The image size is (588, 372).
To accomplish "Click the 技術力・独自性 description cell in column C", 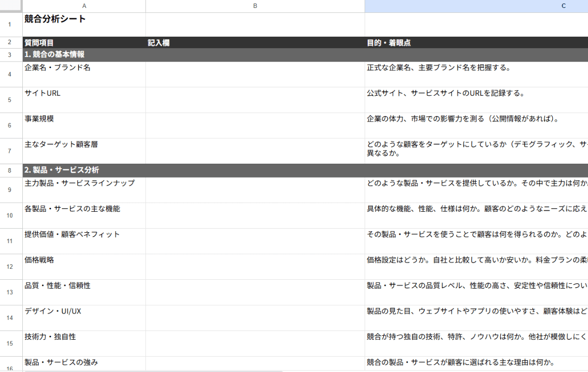I will click(x=476, y=343).
